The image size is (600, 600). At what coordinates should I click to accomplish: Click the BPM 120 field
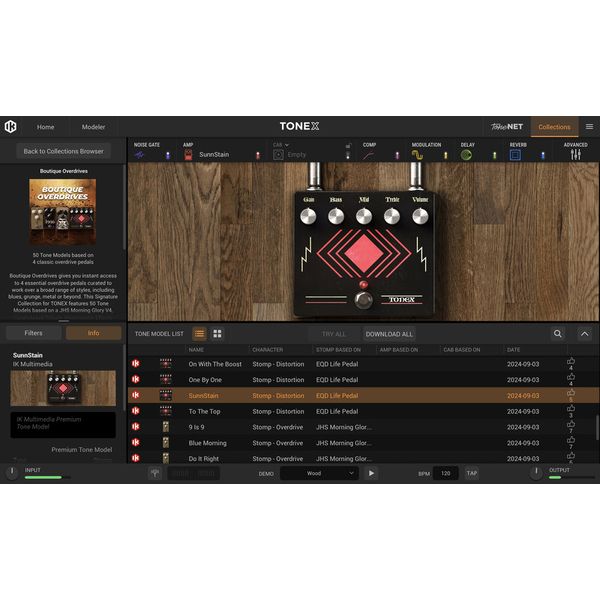446,473
